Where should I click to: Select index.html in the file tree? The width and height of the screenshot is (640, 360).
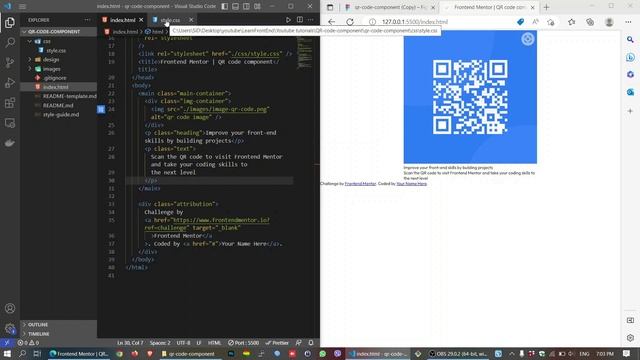click(58, 87)
